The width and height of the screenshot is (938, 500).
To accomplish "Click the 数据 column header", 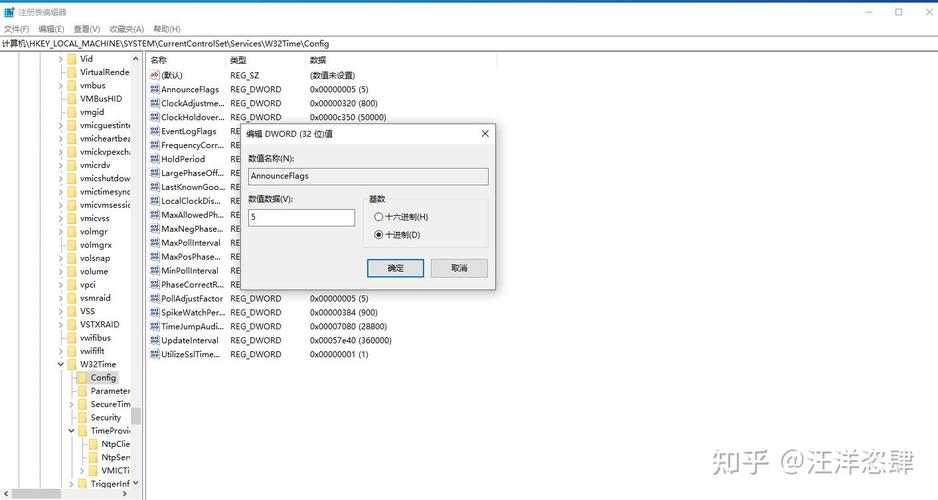I will [401, 60].
